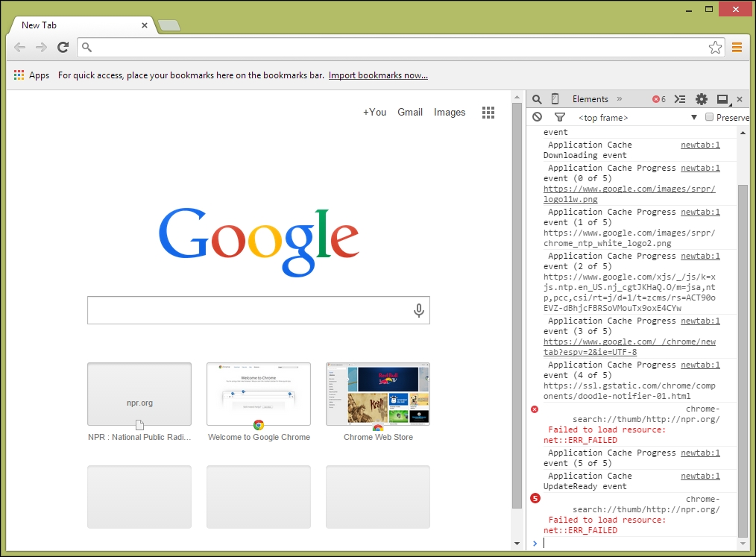The height and width of the screenshot is (557, 756).
Task: Clear console log with the circle-slash icon
Action: (537, 117)
